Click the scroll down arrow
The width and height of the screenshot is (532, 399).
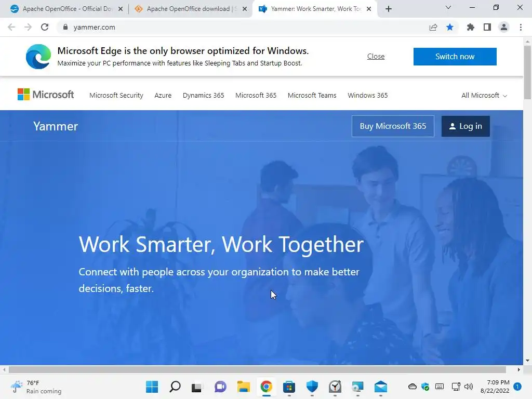pyautogui.click(x=527, y=361)
